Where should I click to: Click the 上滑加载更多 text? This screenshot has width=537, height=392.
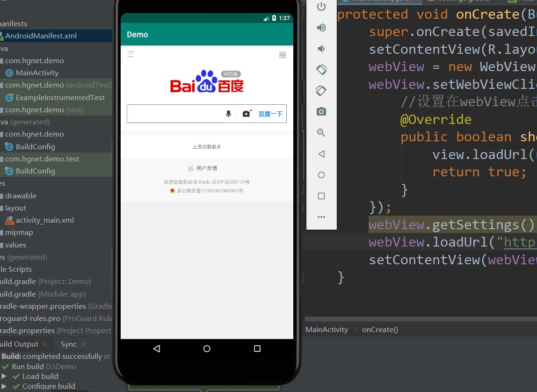(207, 147)
